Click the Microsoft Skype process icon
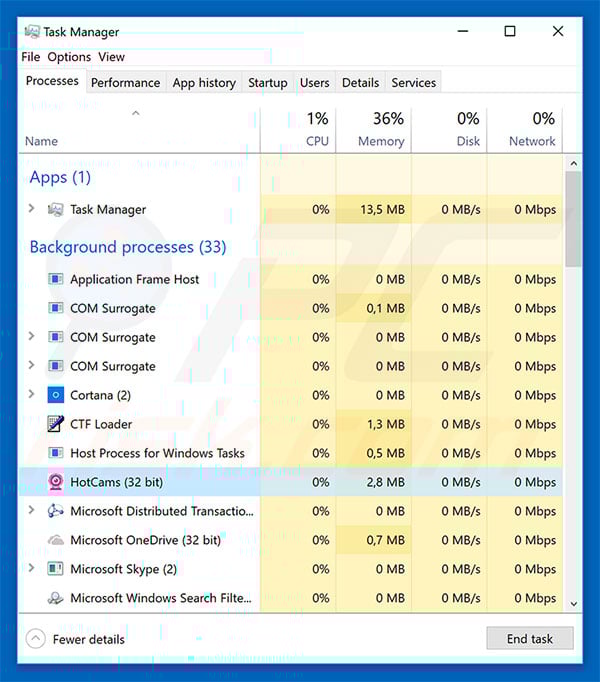The height and width of the screenshot is (682, 600). (55, 569)
